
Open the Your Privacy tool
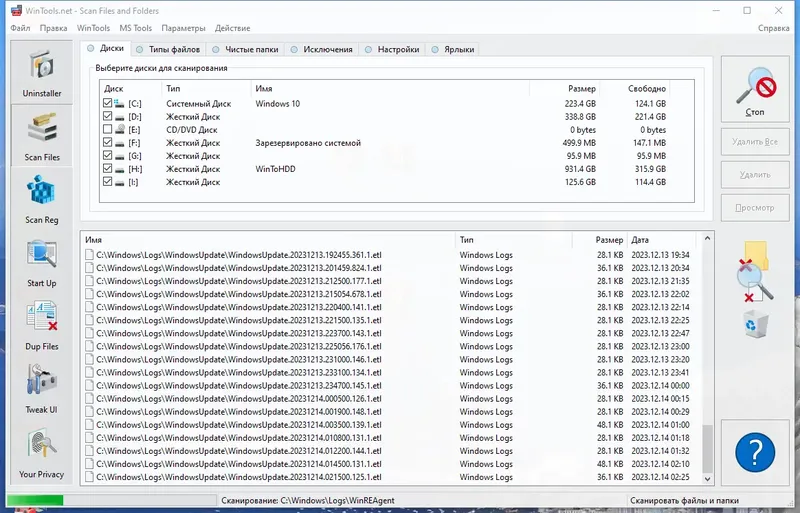click(42, 453)
